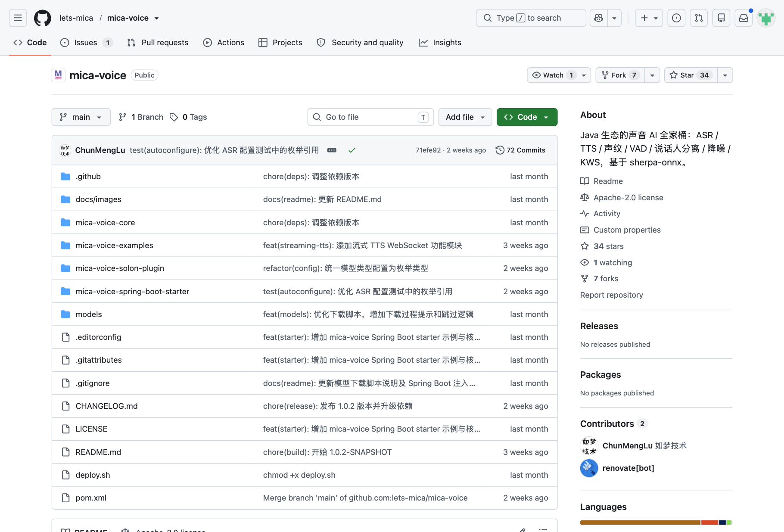Open the 1 Branch link
The height and width of the screenshot is (532, 784).
(141, 117)
